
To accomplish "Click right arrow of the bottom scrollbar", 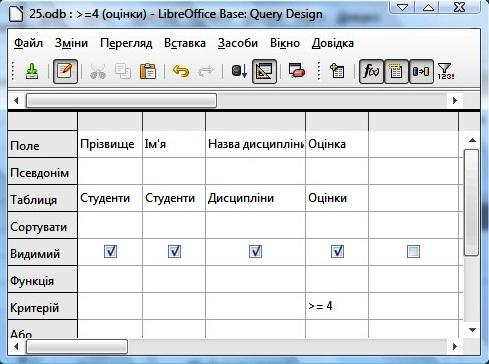I will pyautogui.click(x=455, y=347).
